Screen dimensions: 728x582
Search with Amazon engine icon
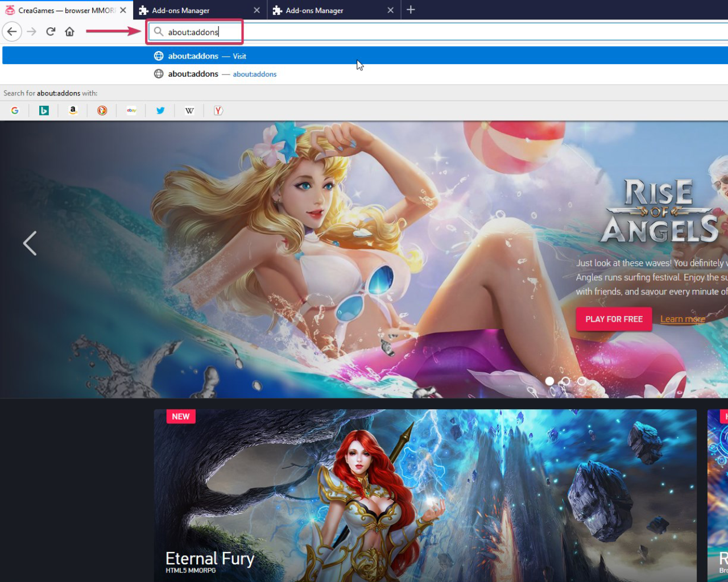pos(73,111)
